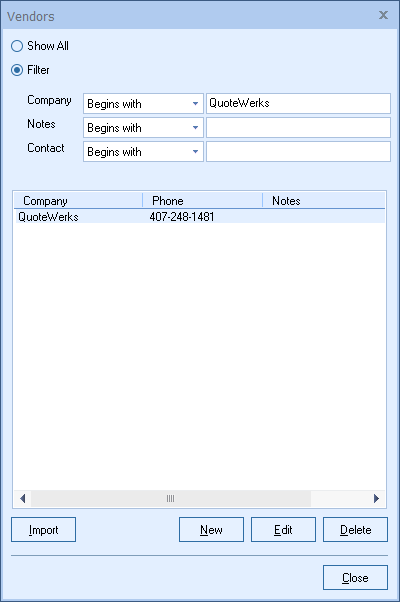The width and height of the screenshot is (400, 602).
Task: Click the horizontal scrollbar thumb
Action: click(x=170, y=498)
